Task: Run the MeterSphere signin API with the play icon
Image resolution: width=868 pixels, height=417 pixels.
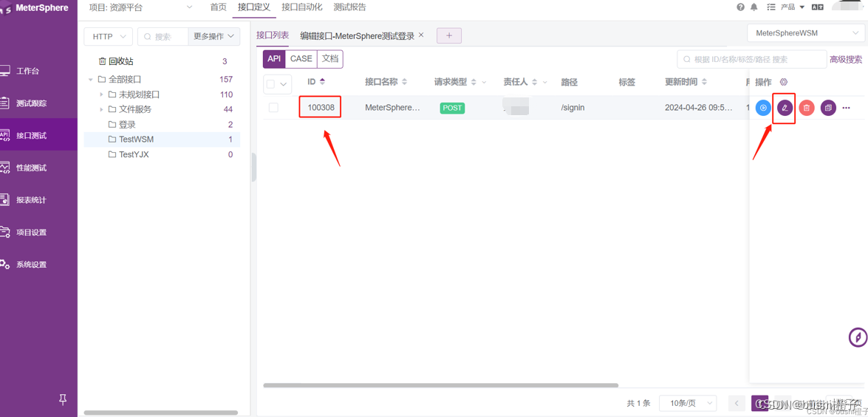Action: (763, 108)
